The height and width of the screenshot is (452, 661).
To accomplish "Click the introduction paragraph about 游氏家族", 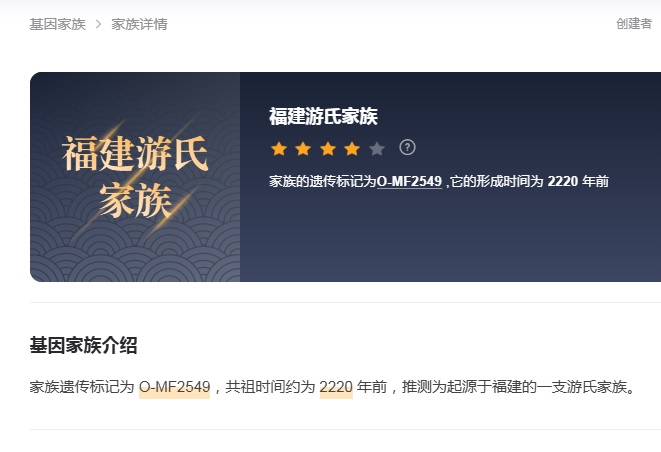I will click(332, 387).
